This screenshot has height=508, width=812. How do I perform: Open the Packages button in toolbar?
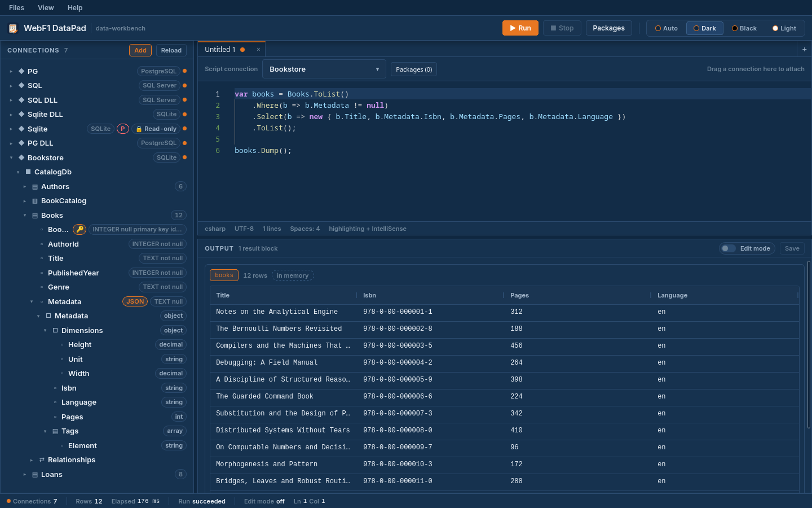tap(609, 28)
